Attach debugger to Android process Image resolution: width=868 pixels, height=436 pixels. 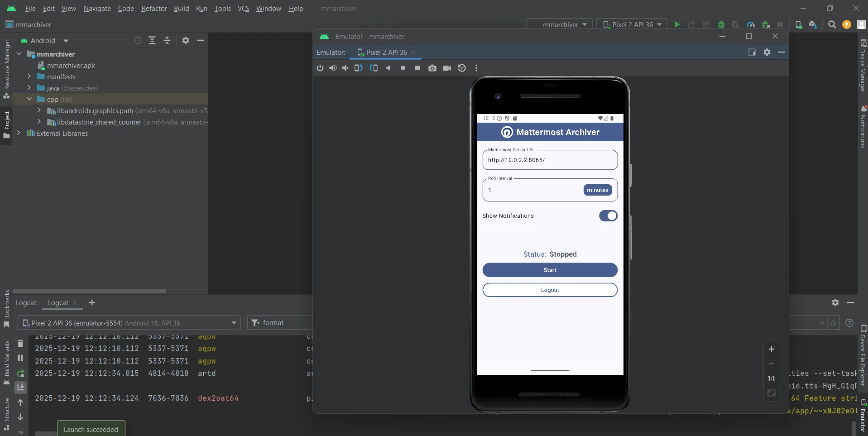766,24
